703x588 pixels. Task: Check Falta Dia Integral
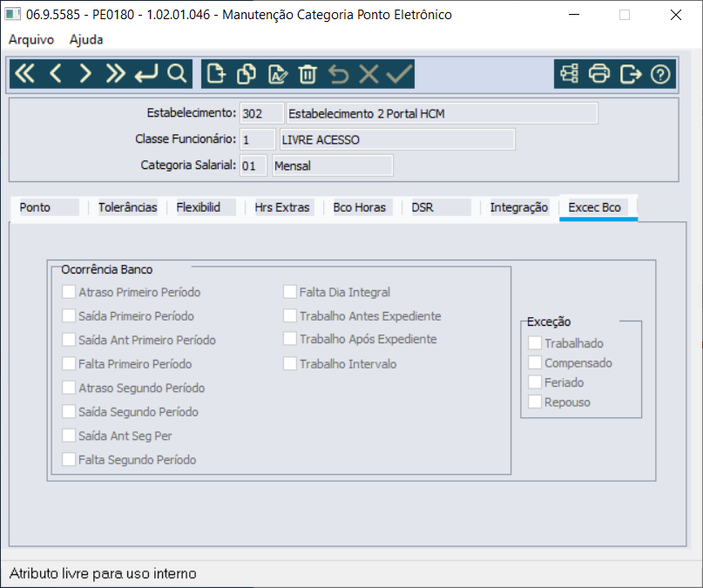click(289, 292)
